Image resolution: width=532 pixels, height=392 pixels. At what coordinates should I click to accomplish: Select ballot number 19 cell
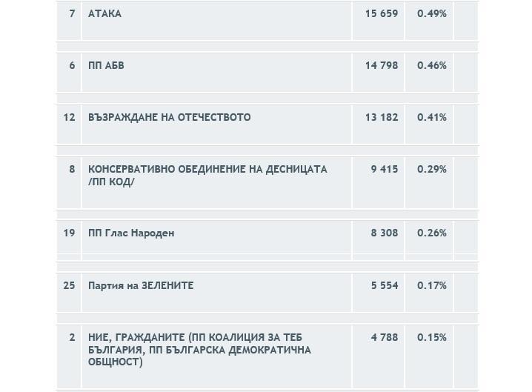(x=70, y=233)
